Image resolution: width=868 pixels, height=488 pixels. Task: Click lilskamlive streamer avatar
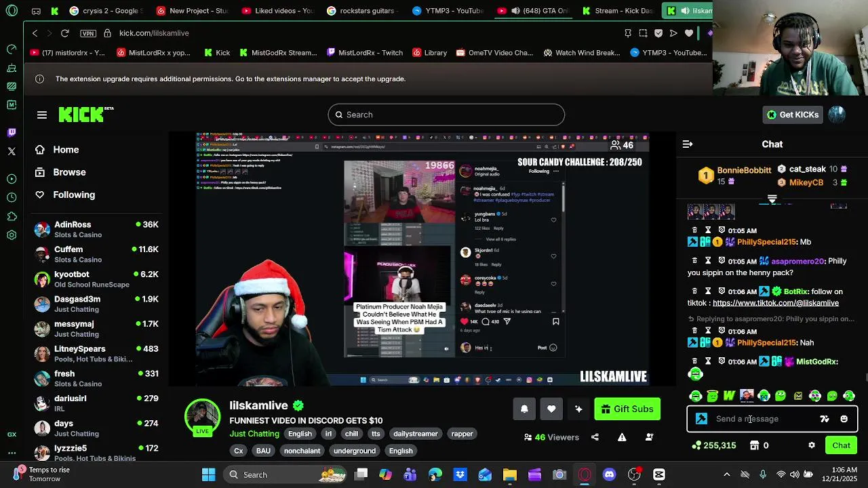tap(202, 415)
